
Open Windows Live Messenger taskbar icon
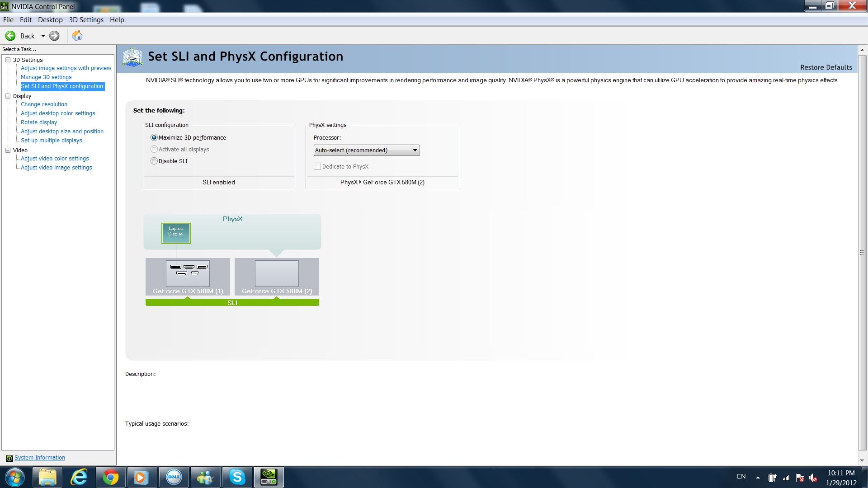point(205,477)
